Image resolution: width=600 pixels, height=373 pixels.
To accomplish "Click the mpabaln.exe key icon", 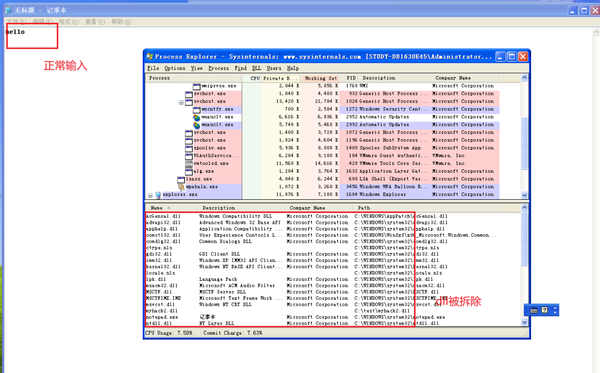I will tap(181, 187).
